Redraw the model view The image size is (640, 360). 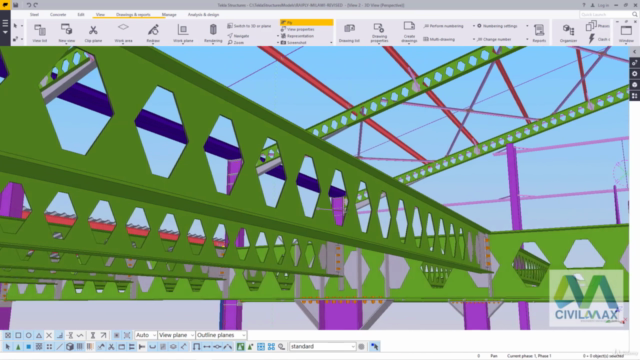[x=153, y=33]
